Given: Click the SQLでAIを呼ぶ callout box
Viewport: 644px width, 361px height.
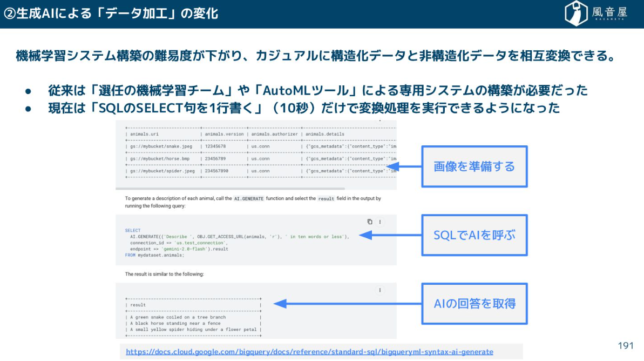Looking at the screenshot, I should pos(474,235).
